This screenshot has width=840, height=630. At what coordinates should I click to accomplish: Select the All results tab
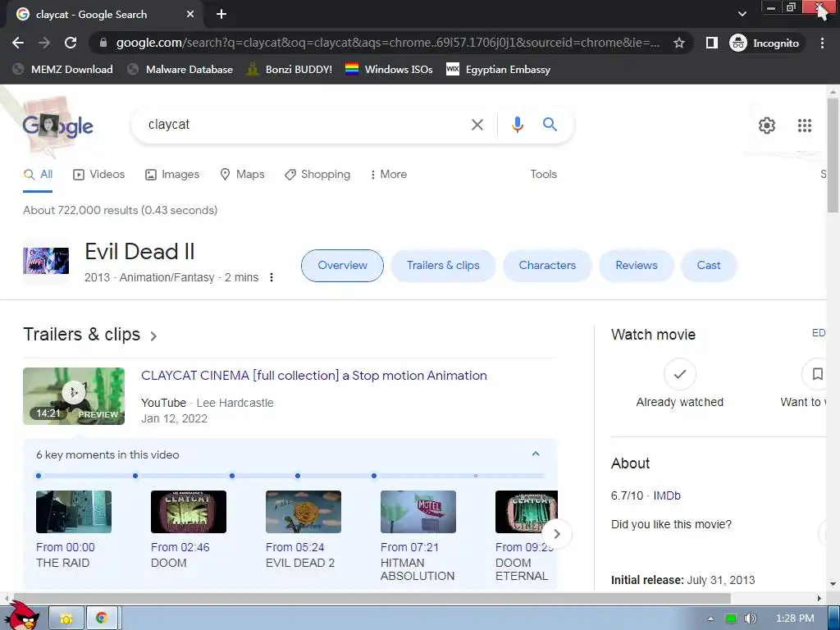pyautogui.click(x=38, y=175)
